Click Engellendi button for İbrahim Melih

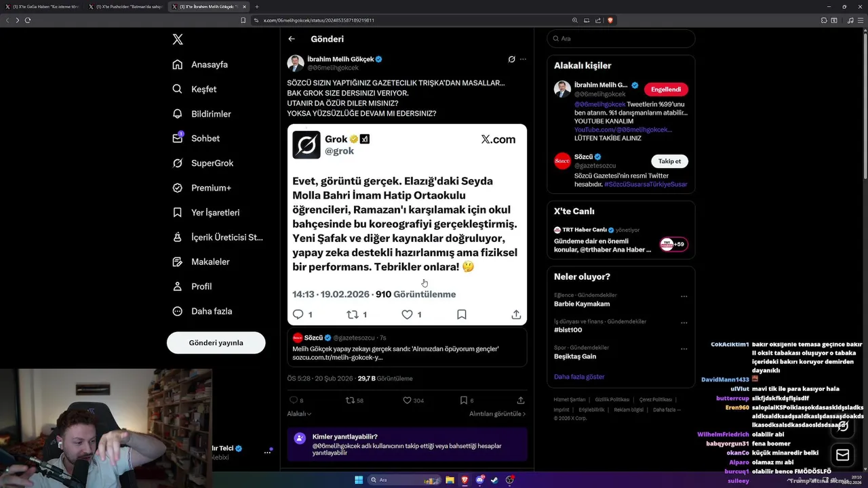click(x=666, y=89)
